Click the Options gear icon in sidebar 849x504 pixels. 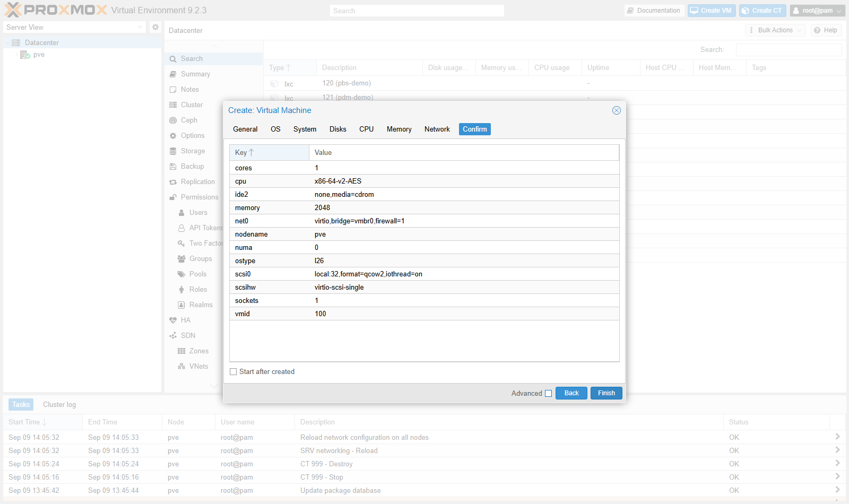[173, 136]
